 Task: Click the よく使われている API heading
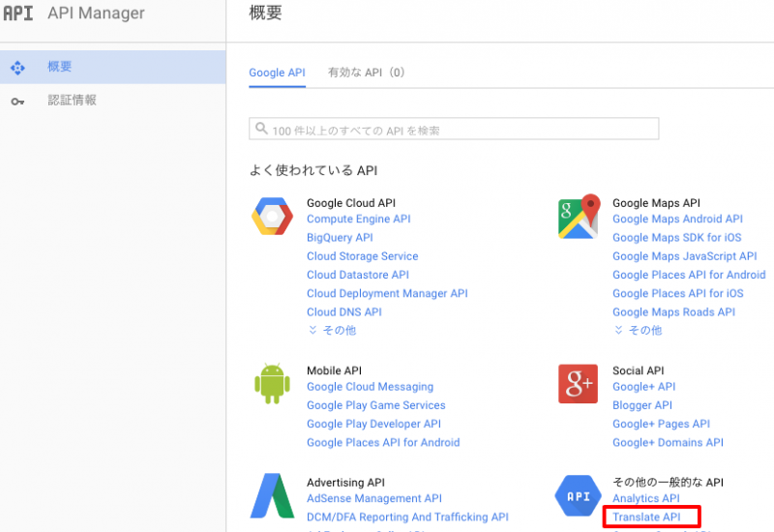click(313, 171)
